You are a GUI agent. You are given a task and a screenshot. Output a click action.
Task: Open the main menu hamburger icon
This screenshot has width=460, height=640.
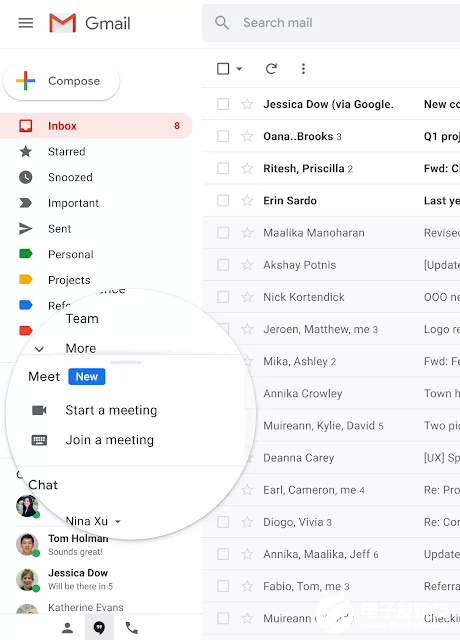(x=26, y=23)
